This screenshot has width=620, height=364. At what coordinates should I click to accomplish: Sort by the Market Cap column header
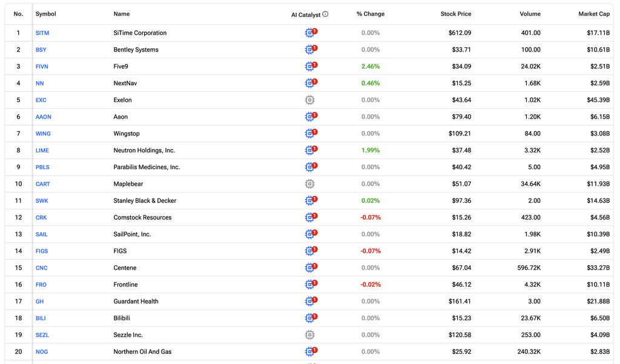click(594, 14)
